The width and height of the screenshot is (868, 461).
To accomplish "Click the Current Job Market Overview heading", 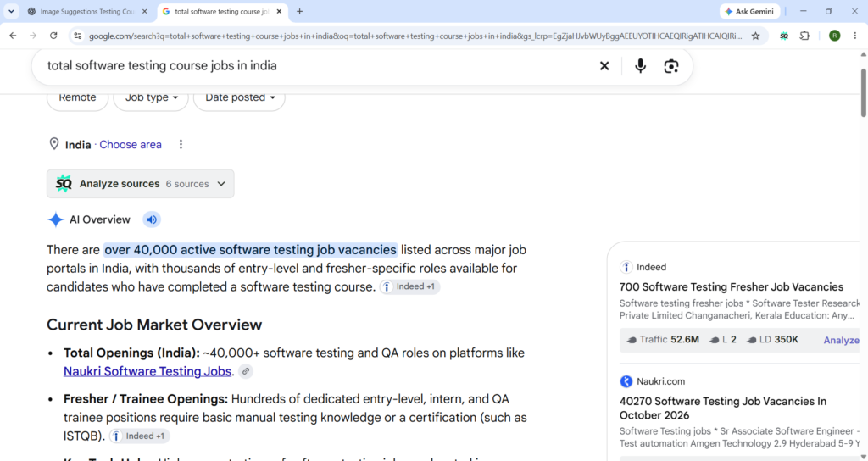I will (154, 325).
